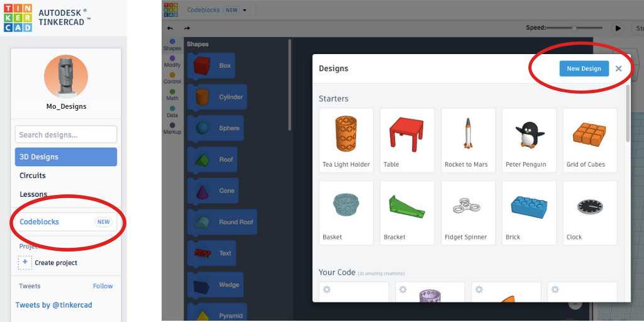Click the Starters section heading
Screen dimensions: 644x322
(x=333, y=99)
